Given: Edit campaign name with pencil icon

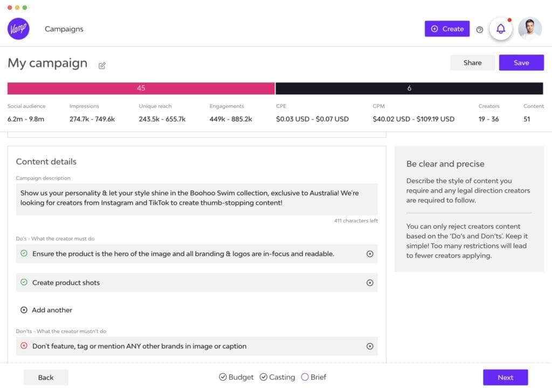Looking at the screenshot, I should click(x=102, y=66).
